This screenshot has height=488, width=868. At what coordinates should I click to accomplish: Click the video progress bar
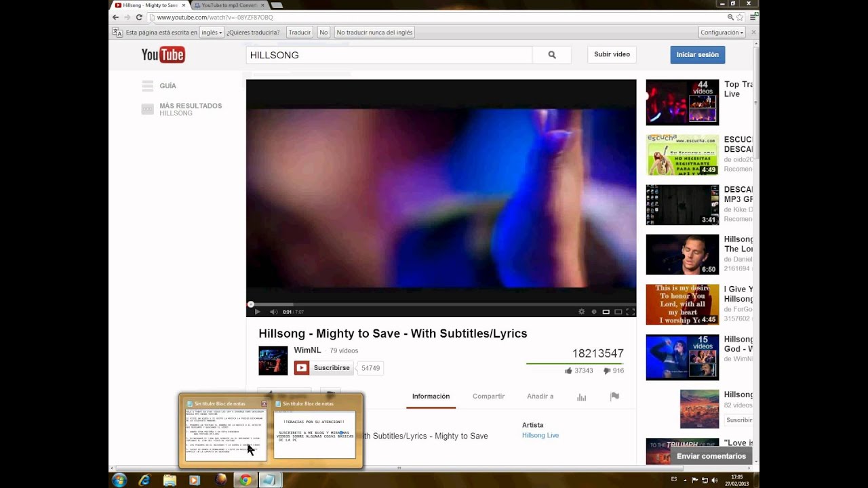click(441, 304)
